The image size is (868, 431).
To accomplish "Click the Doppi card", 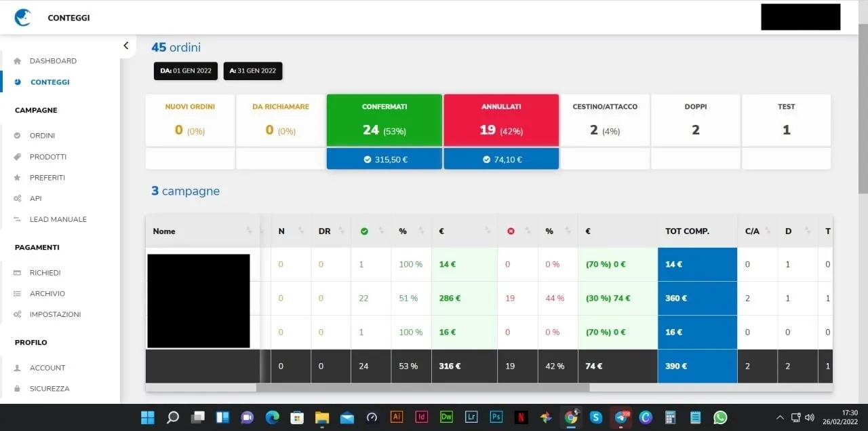I will [x=696, y=120].
